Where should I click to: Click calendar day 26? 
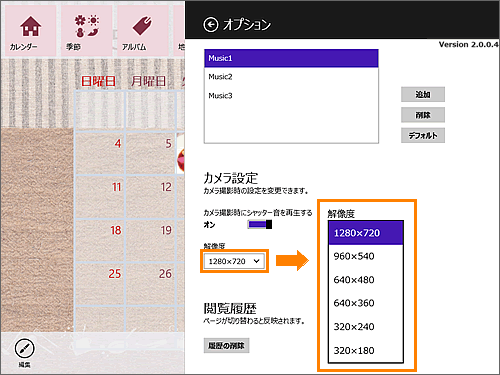coord(151,284)
